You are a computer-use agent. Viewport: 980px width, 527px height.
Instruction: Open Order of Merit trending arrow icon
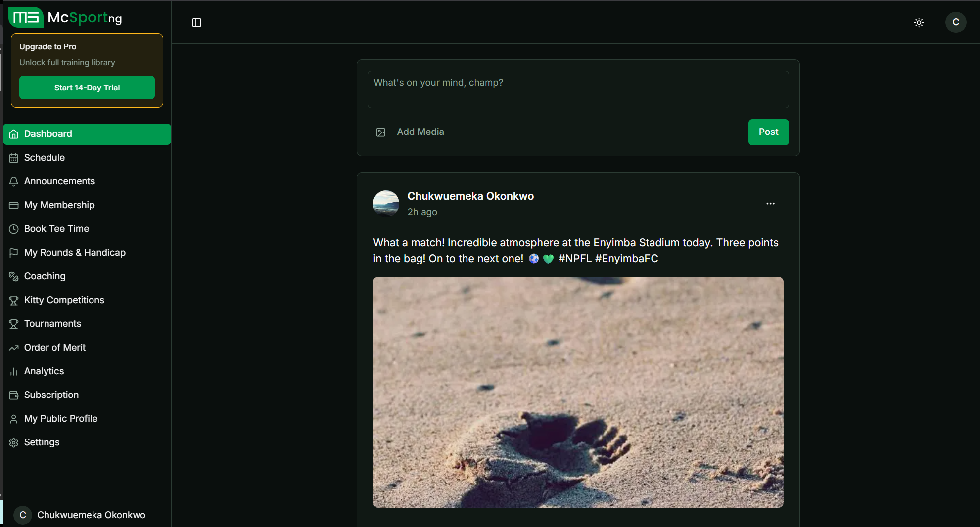click(x=13, y=348)
